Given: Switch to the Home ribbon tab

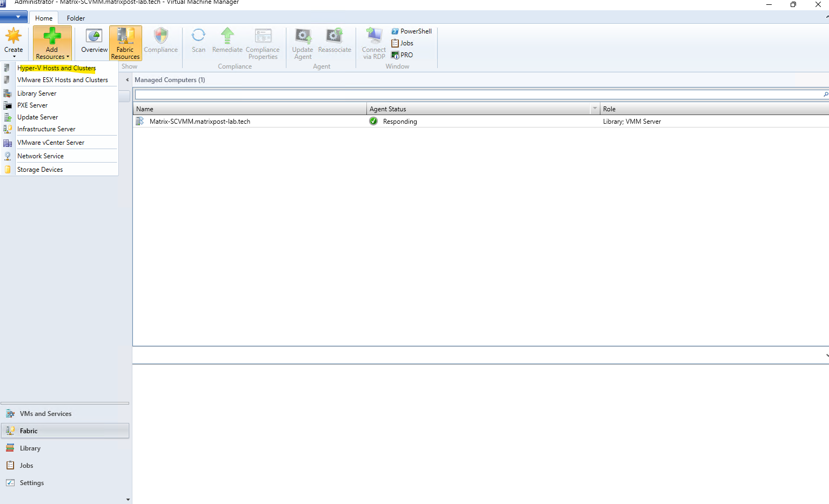Looking at the screenshot, I should pos(44,18).
